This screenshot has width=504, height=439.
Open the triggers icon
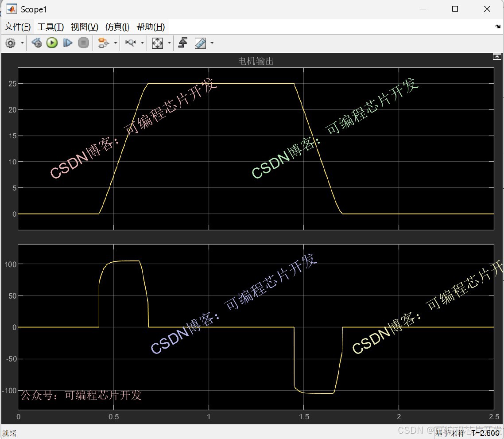coord(183,43)
